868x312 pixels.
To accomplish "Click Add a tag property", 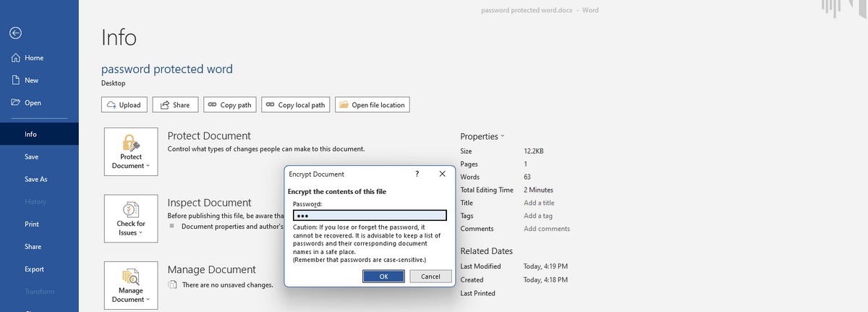I will coord(538,216).
